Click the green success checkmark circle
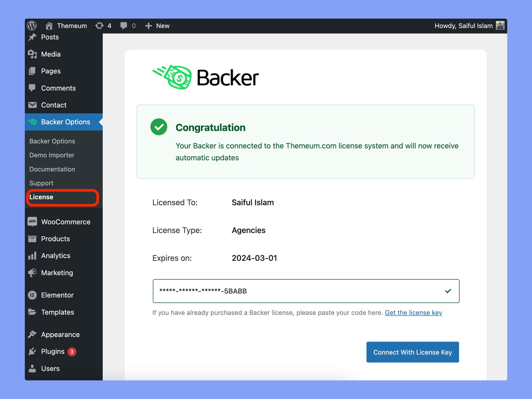Screen dimensions: 532x399 (159, 127)
